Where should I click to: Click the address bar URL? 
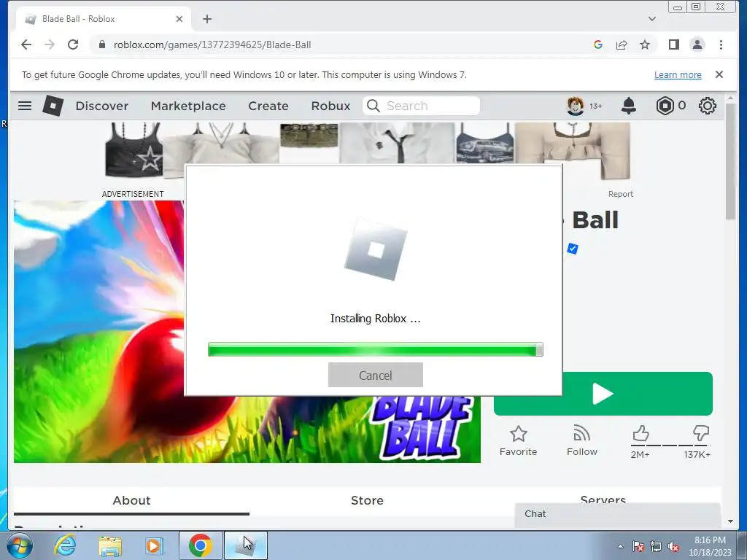(212, 44)
